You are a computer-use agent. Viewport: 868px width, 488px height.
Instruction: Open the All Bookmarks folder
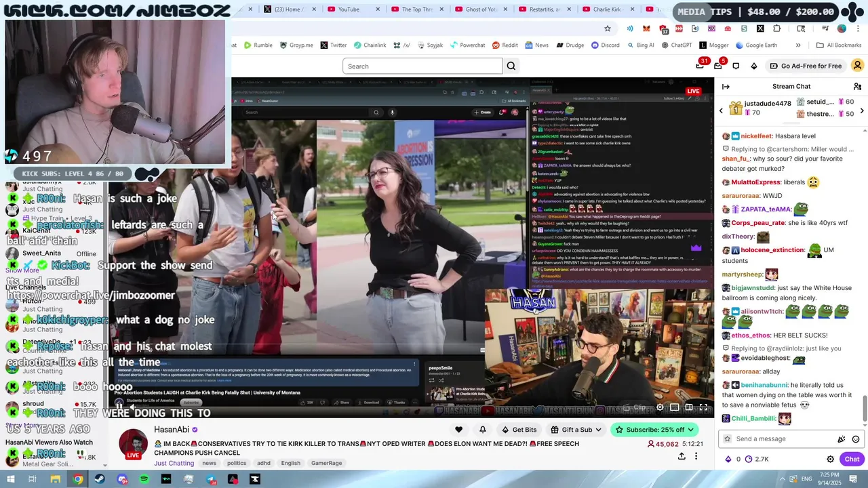pyautogui.click(x=839, y=45)
